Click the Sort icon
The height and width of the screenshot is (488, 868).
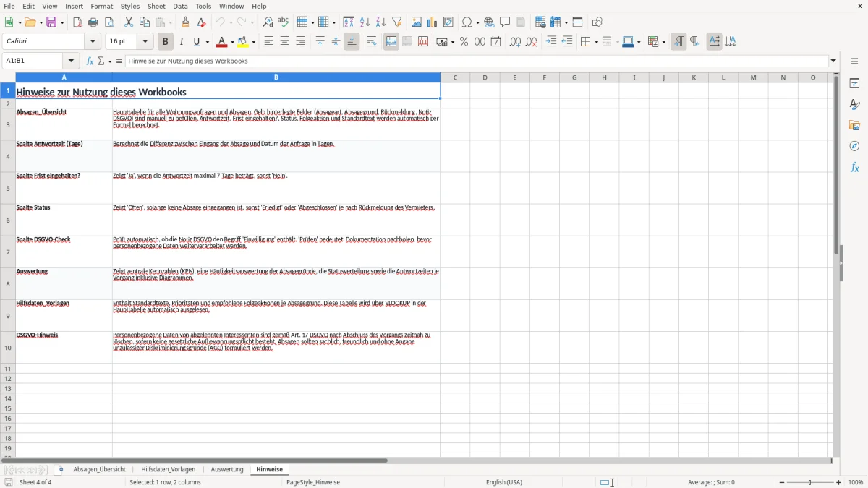[349, 22]
